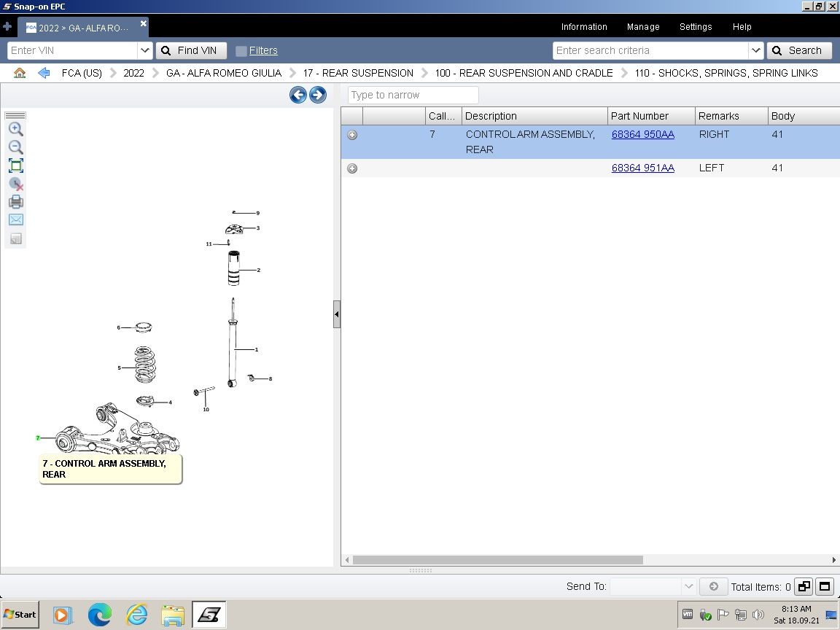Screen dimensions: 840x630
Task: Click the Home breadcrumb icon
Action: point(20,73)
